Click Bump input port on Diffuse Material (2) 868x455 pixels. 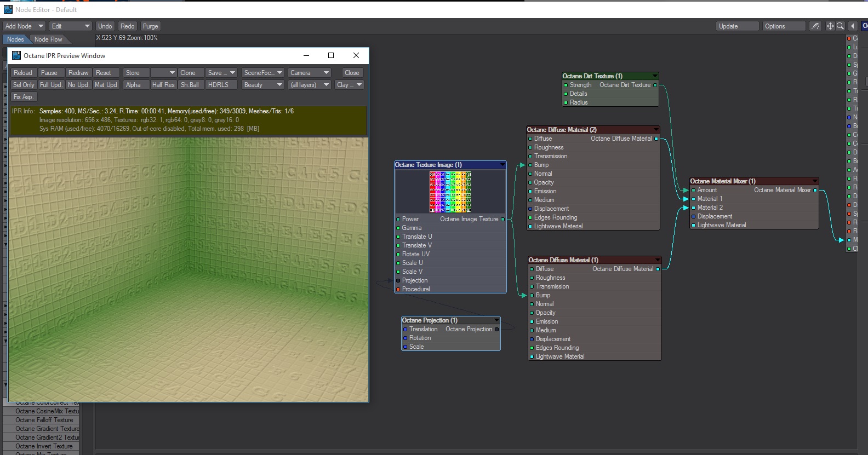click(x=530, y=165)
